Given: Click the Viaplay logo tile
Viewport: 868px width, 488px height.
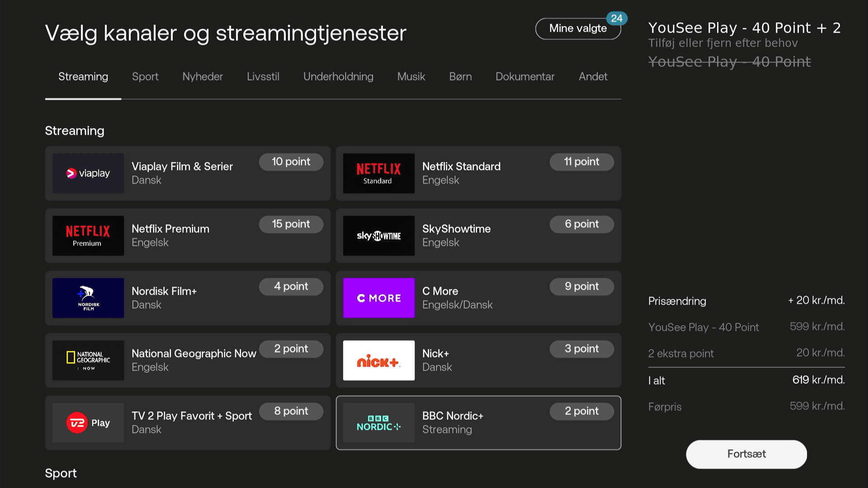Looking at the screenshot, I should (88, 174).
